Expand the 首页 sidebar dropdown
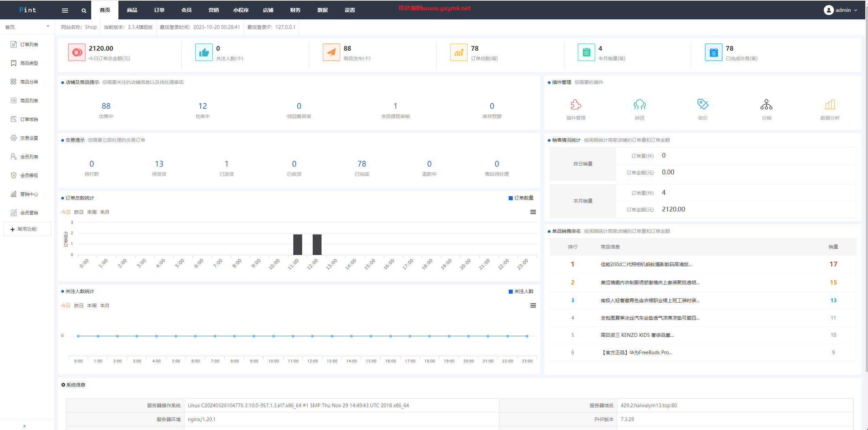Viewport: 868px width, 430px height. point(48,27)
